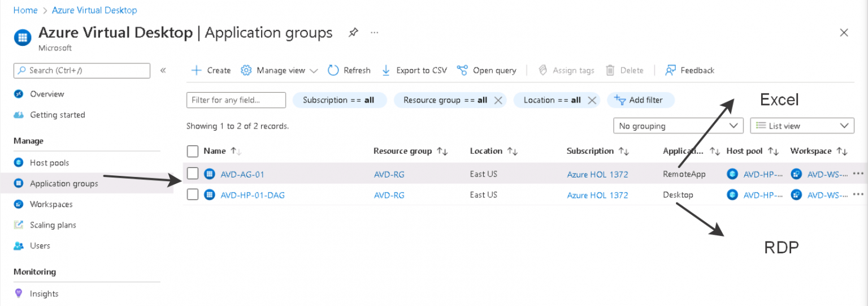Sort by Subscription column arrows

tap(624, 151)
